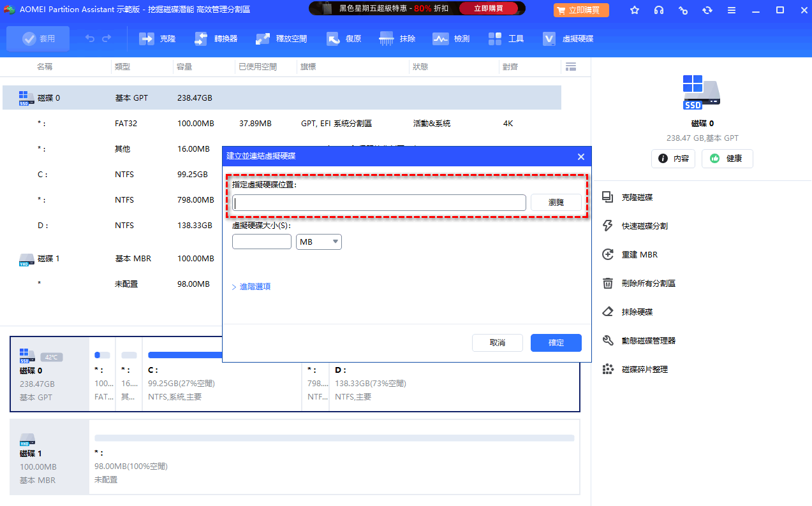
Task: Open Dynamic Disk Manager (動態磁碟管理器)
Action: [640, 341]
